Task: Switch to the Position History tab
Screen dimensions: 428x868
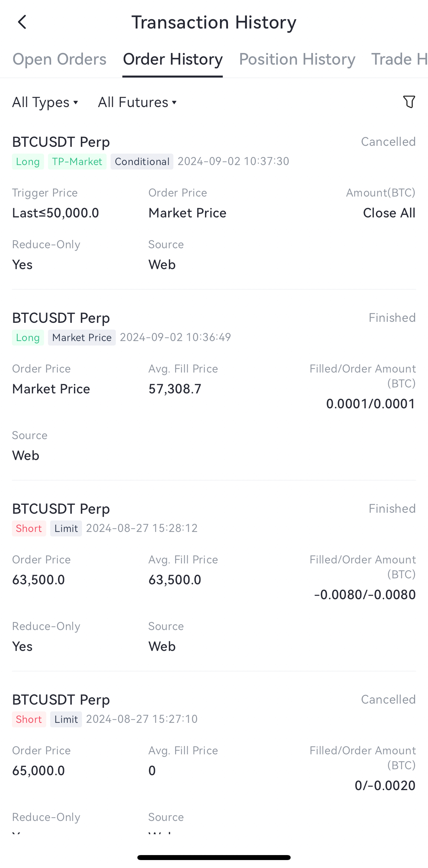Action: coord(297,59)
